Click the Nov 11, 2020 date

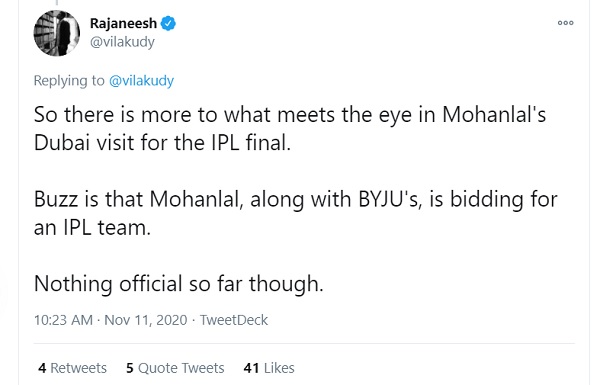pos(145,320)
